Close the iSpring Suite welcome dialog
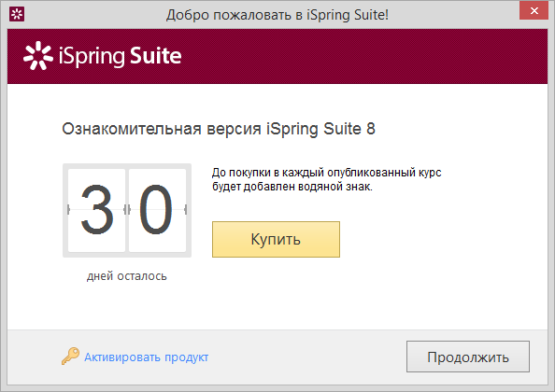555x392 pixels. (534, 10)
